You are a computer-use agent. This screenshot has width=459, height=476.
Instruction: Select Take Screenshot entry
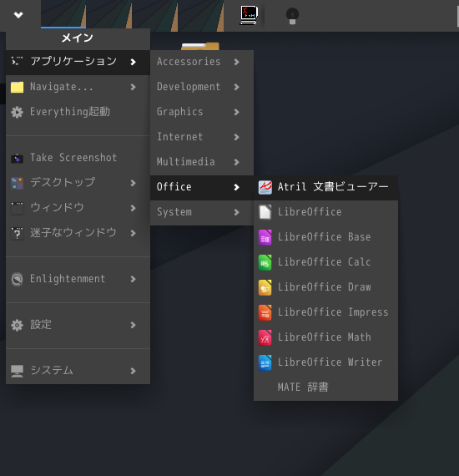coord(78,158)
